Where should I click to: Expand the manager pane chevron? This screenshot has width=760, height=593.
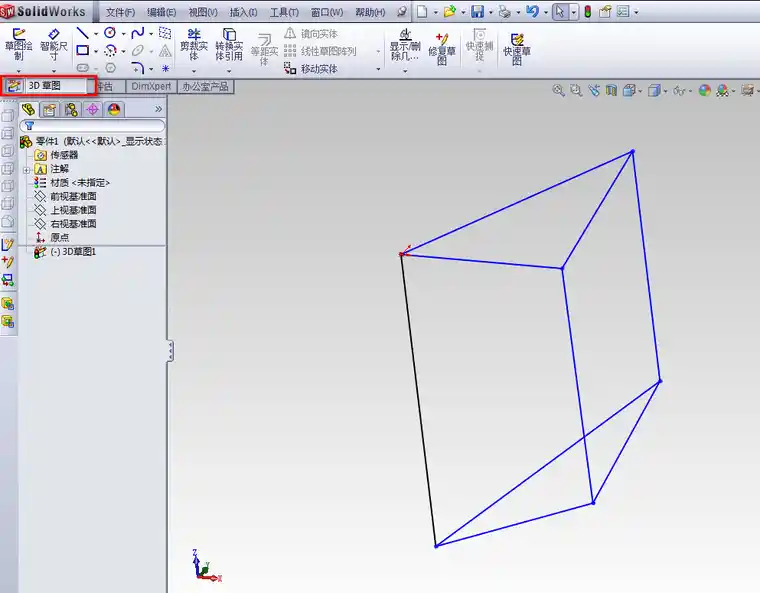[x=158, y=109]
